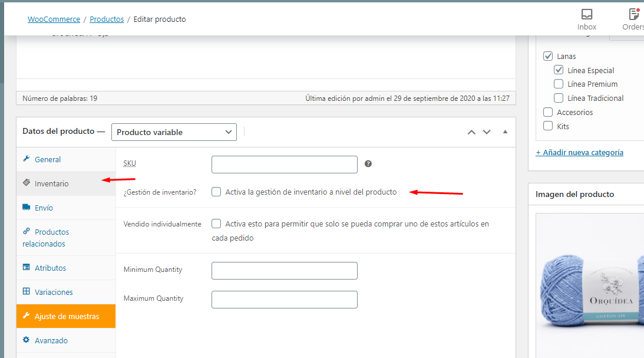Open the Producto variable type dropdown
Screen dimensions: 644x358
coord(174,132)
